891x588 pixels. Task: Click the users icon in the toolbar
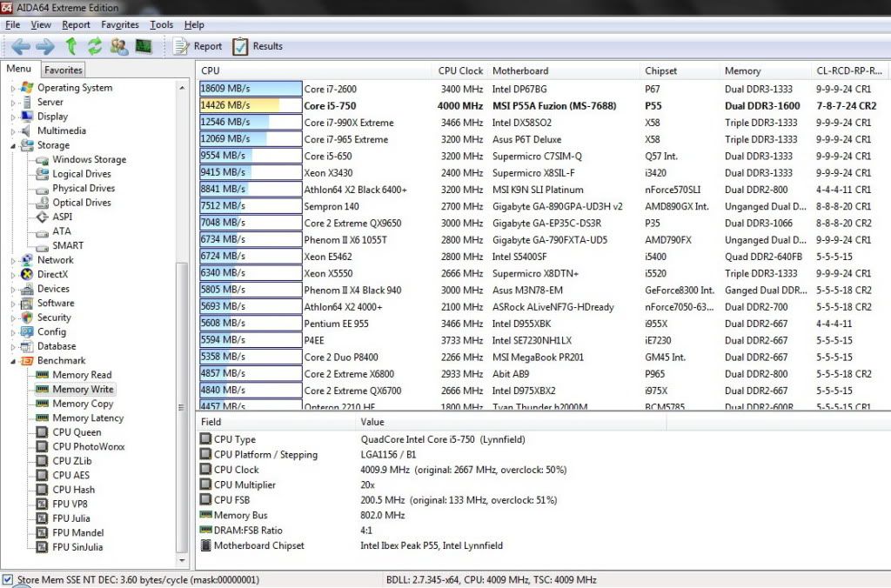click(118, 46)
